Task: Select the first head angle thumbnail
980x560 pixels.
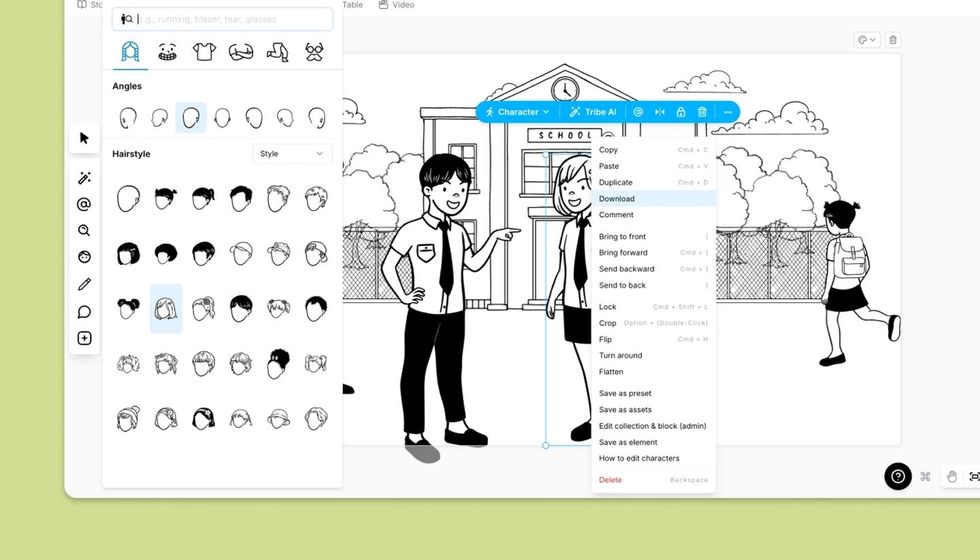Action: [x=128, y=118]
